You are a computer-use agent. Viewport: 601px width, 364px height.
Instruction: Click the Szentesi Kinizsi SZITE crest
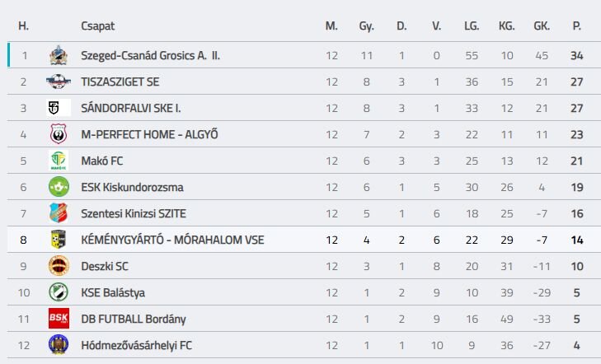coord(59,213)
